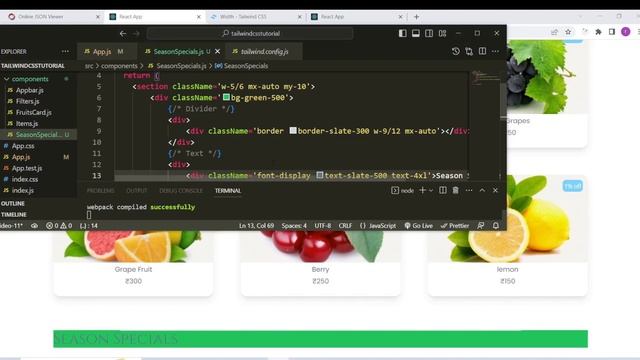
Task: Maximize panel with chevron up
Action: tap(482, 190)
